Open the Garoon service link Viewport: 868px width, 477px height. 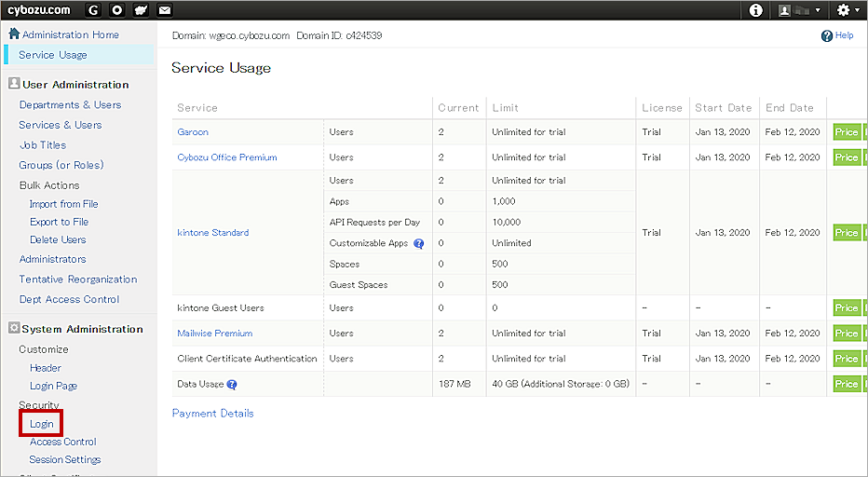[x=193, y=132]
